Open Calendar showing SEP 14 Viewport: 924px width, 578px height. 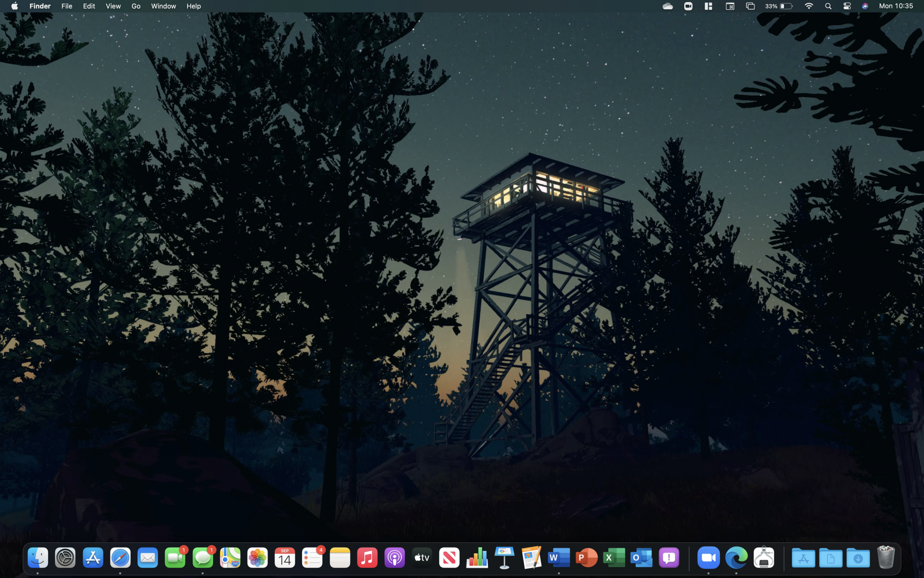coord(285,558)
